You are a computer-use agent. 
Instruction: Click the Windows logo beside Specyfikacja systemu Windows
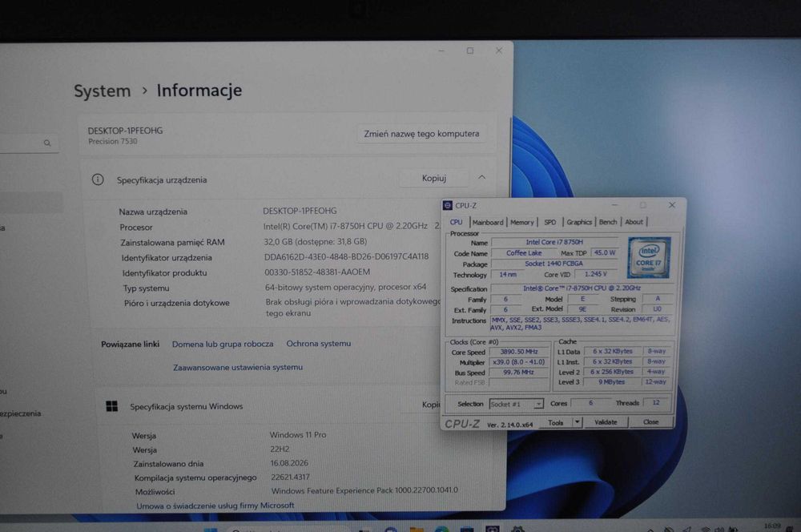pos(112,406)
